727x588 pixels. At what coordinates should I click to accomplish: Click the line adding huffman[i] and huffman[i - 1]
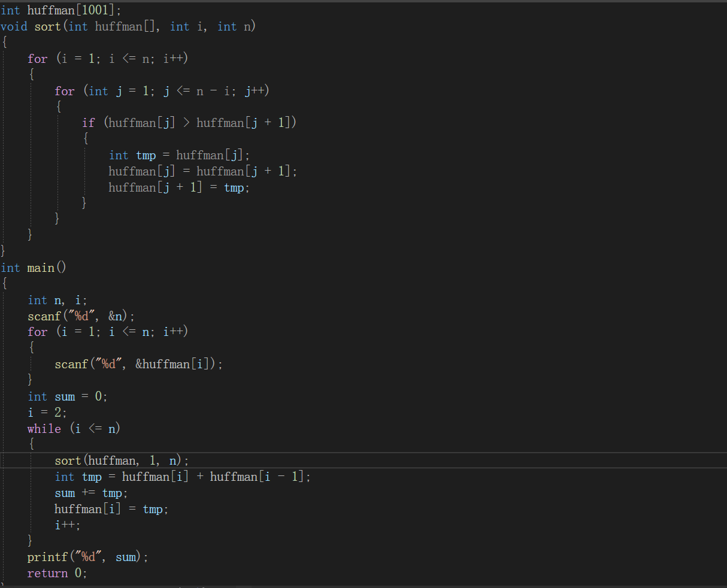click(x=183, y=477)
